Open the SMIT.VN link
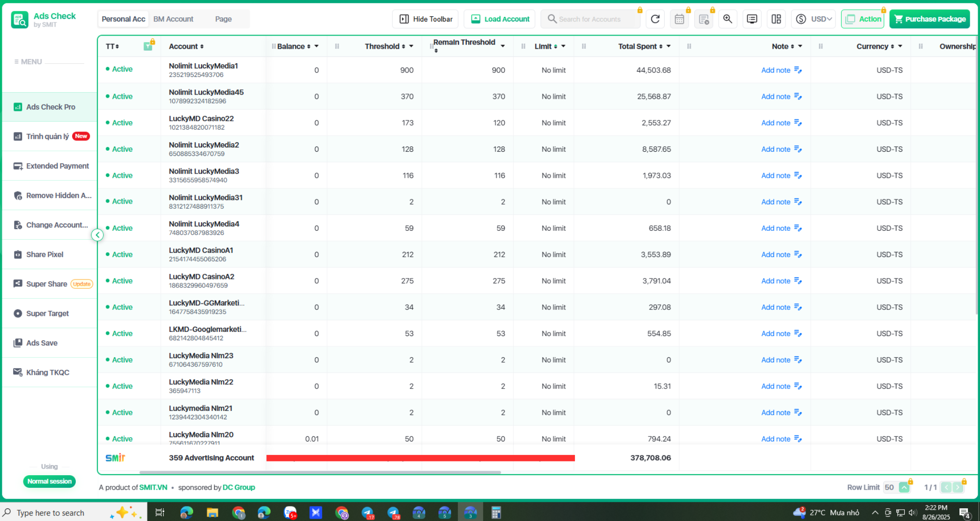This screenshot has width=980, height=521. coord(153,487)
